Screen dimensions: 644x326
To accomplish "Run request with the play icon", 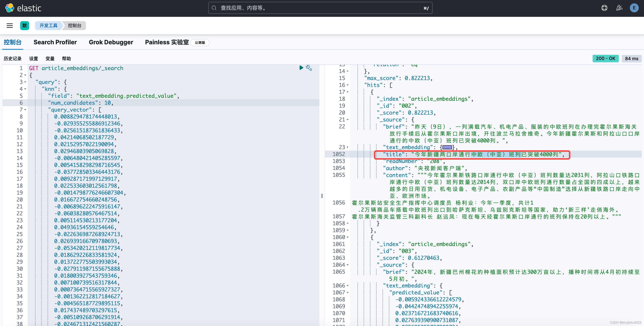I will coord(301,68).
